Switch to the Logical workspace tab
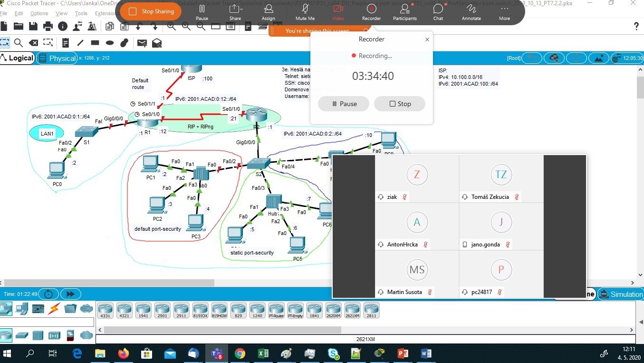 point(17,58)
